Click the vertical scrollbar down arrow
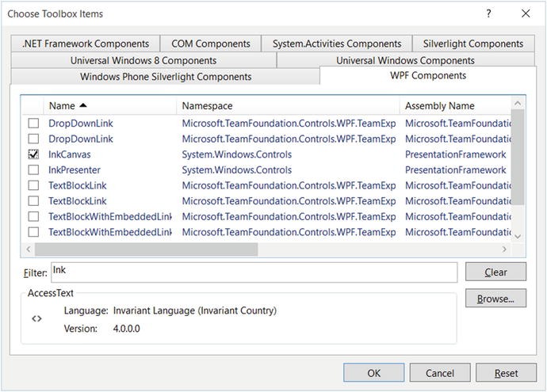Screen dimensions: 547x392 coord(518,237)
